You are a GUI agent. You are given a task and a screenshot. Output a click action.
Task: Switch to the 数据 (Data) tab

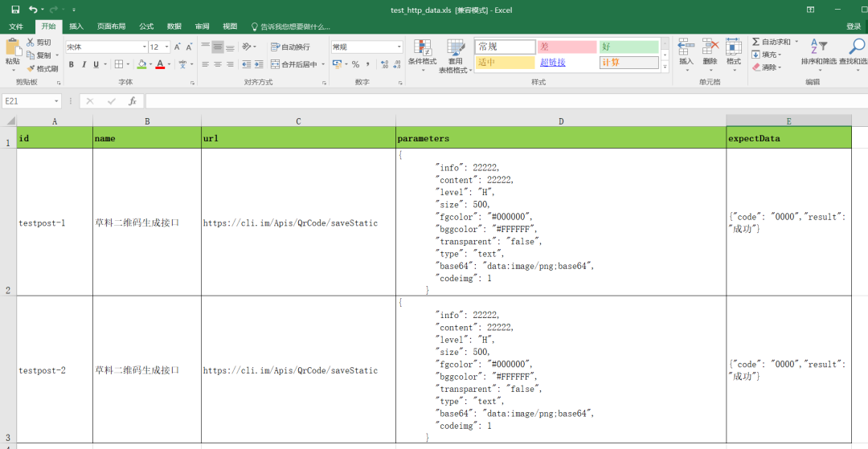point(174,27)
